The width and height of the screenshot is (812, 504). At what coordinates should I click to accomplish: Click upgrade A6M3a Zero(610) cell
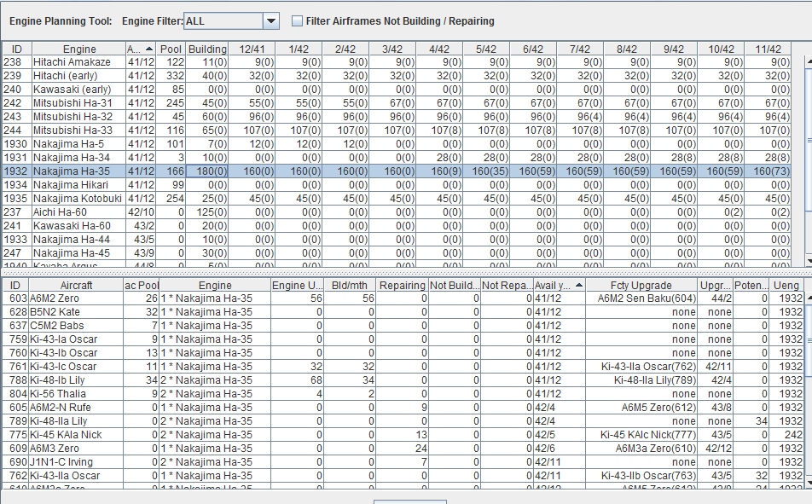(x=641, y=448)
